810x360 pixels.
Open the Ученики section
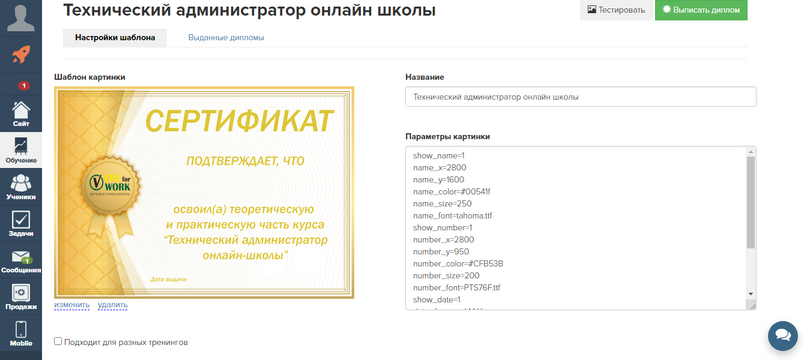[x=21, y=187]
